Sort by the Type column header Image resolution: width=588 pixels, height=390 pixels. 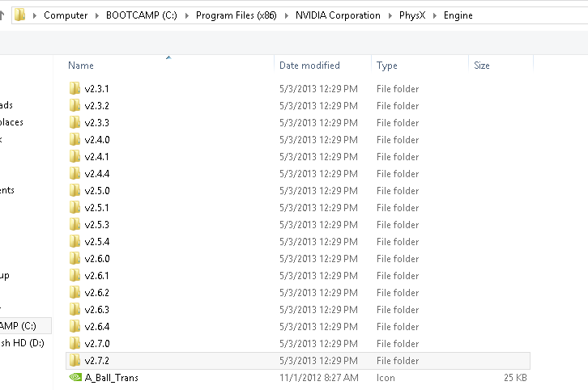[386, 66]
